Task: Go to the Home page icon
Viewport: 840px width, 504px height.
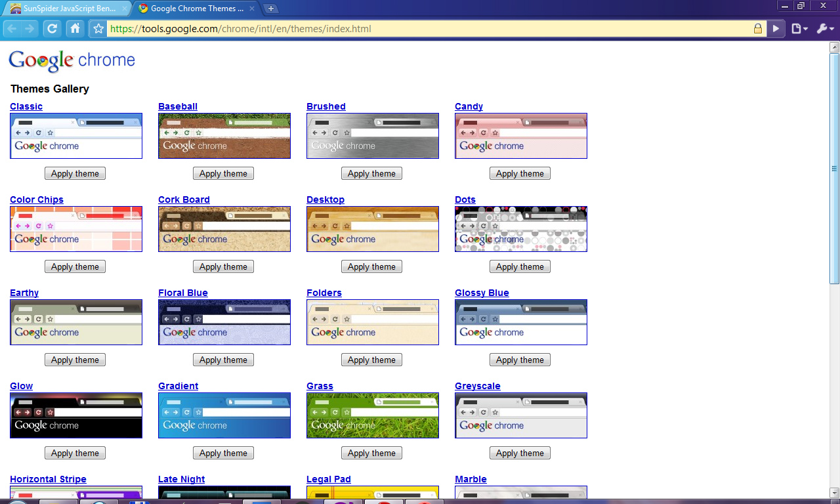Action: 75,29
